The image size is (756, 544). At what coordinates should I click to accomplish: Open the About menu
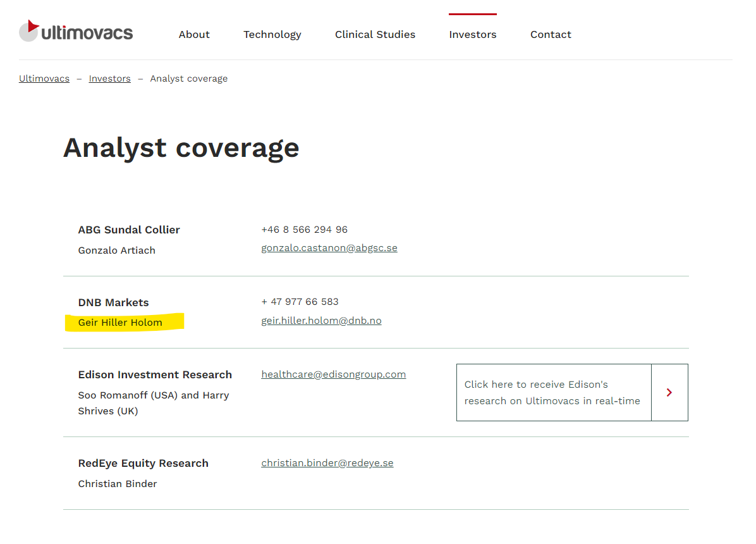tap(194, 35)
